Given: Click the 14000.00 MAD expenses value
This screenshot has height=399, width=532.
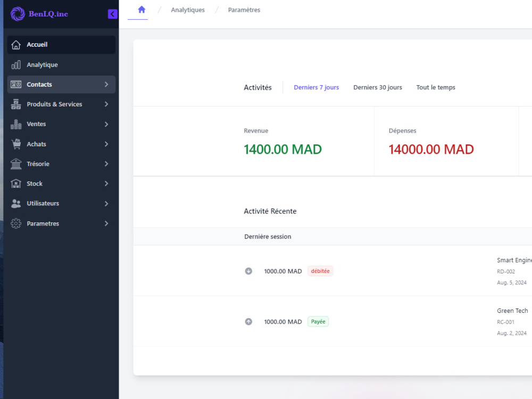Looking at the screenshot, I should point(431,149).
